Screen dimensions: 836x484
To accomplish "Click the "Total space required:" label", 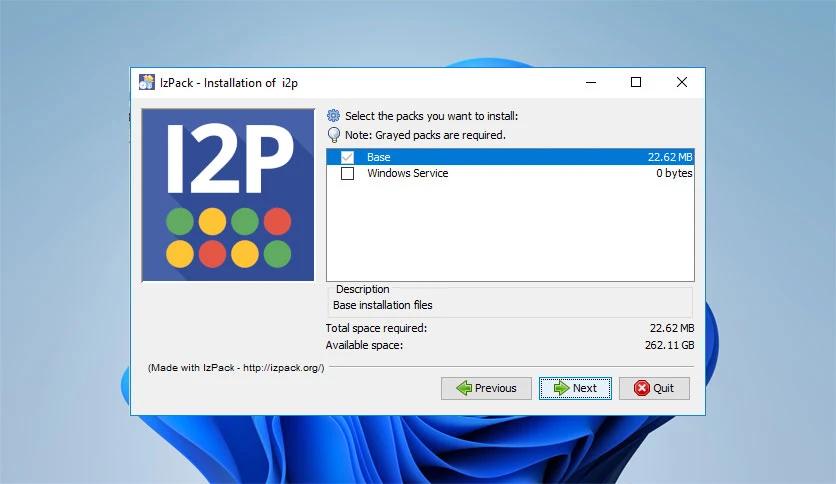I will click(376, 328).
